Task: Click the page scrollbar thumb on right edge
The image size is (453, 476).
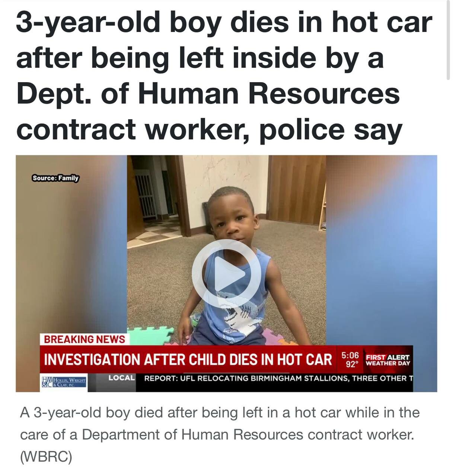Action: (x=448, y=41)
